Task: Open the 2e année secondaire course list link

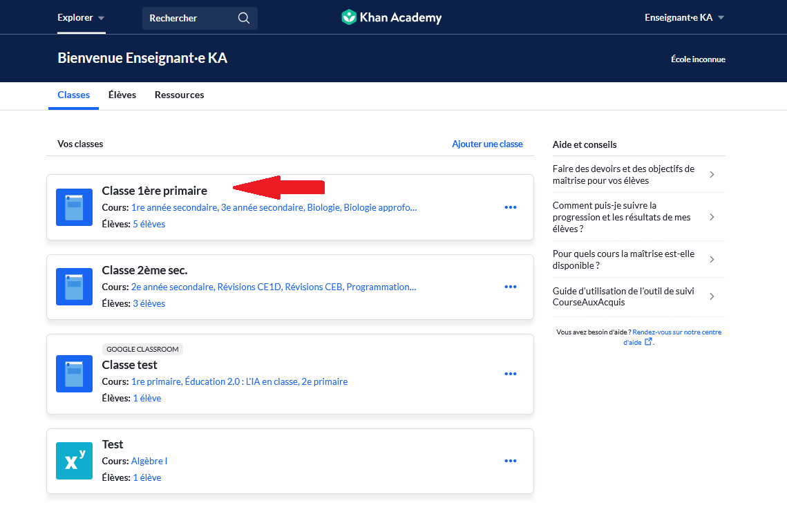Action: click(274, 287)
